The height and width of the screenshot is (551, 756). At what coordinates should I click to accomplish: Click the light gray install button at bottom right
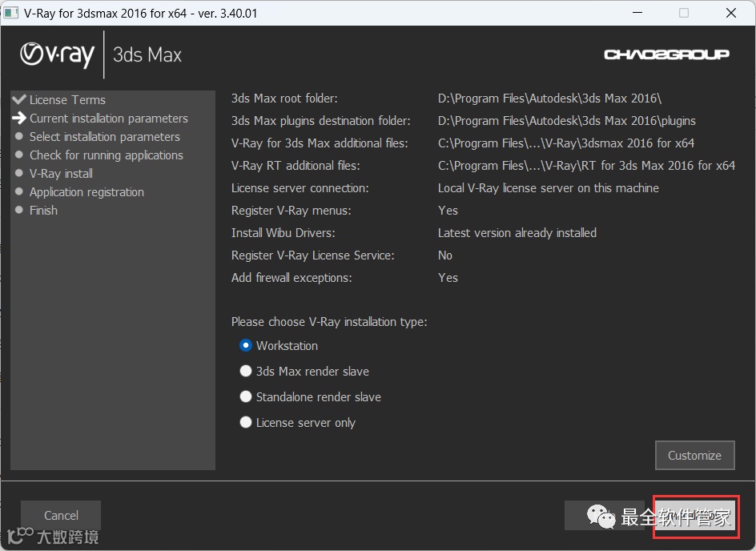point(695,517)
